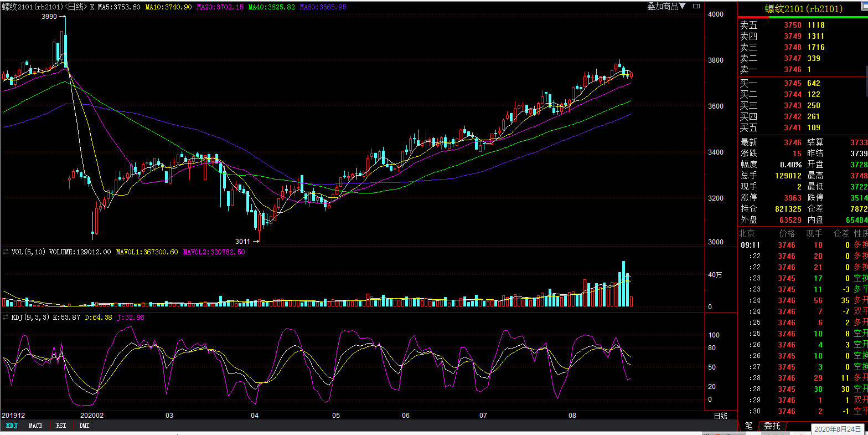This screenshot has height=435, width=868.
Task: Click the 202002 date label on the time axis
Action: [92, 416]
